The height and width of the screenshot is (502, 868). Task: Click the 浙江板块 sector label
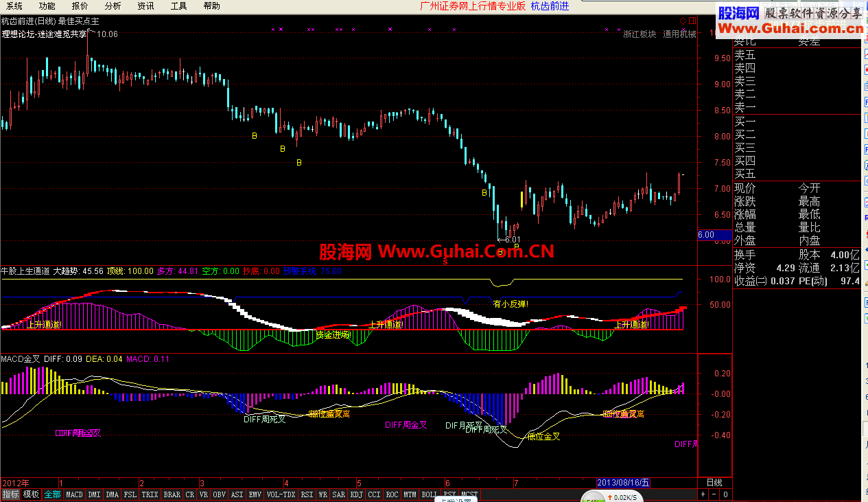[640, 34]
